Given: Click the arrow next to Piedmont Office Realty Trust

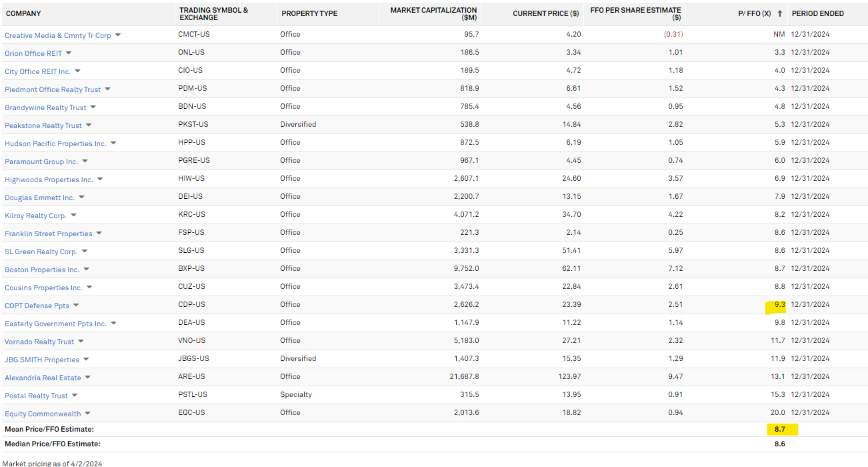Looking at the screenshot, I should pyautogui.click(x=107, y=89).
